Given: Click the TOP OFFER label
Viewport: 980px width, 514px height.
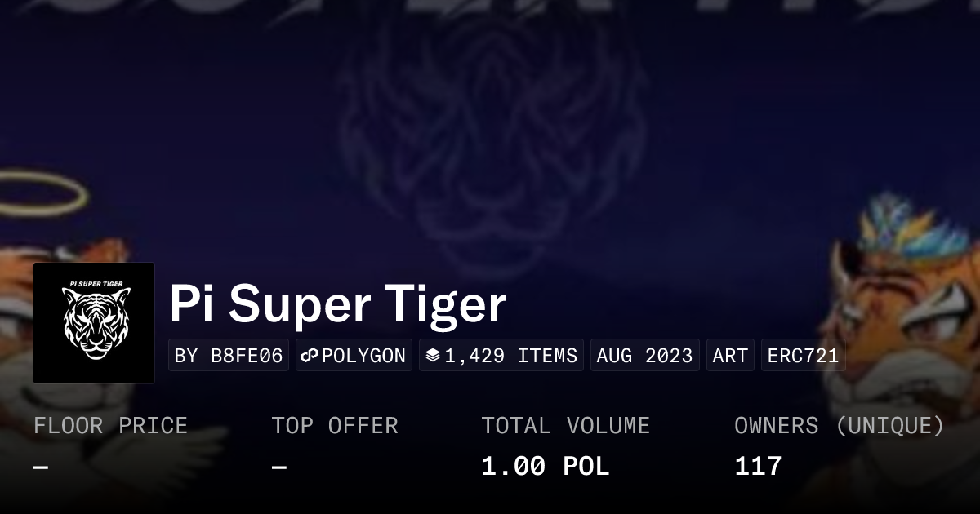Looking at the screenshot, I should (x=335, y=426).
